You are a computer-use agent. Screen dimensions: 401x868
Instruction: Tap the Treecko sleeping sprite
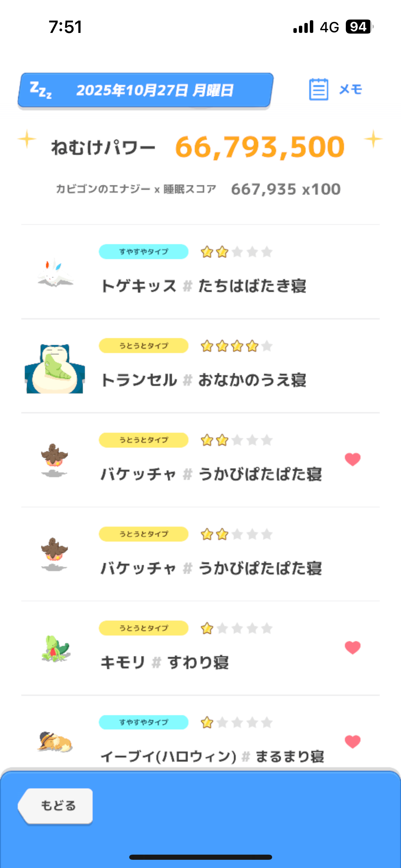coord(56,648)
